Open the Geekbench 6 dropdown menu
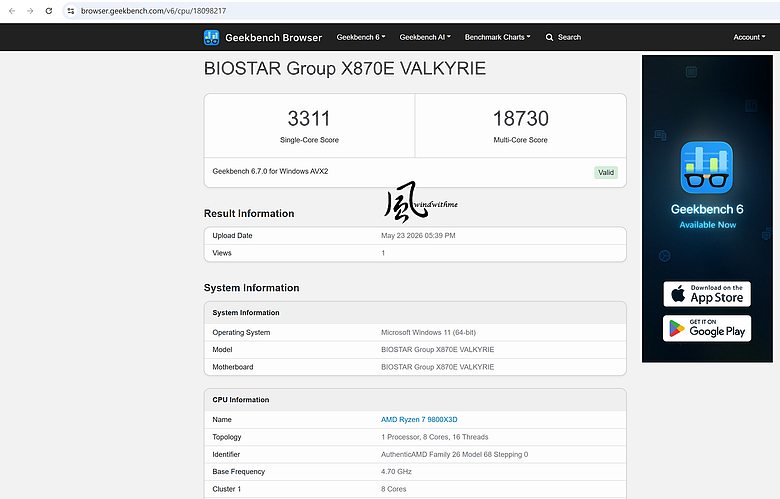The image size is (780, 499). (x=361, y=37)
